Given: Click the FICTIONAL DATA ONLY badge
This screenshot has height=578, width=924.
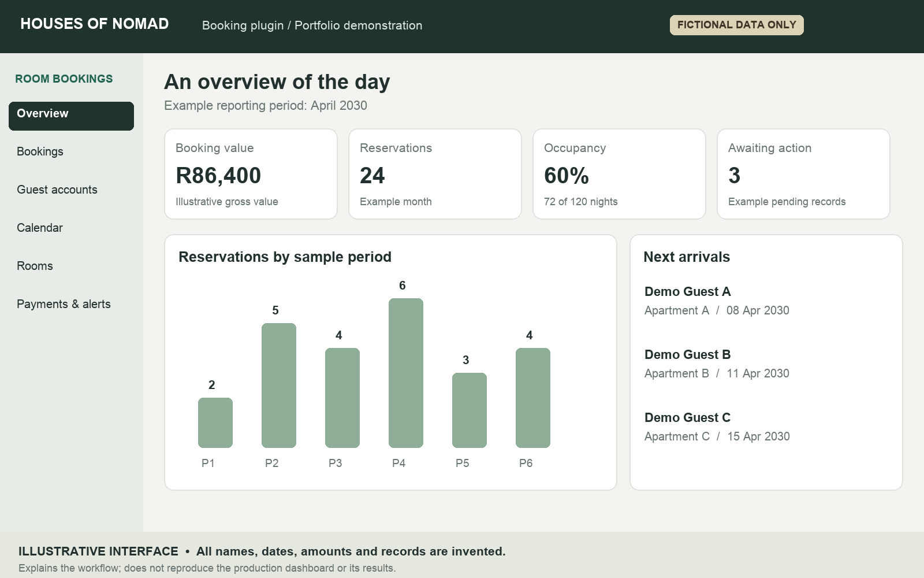Looking at the screenshot, I should 736,25.
